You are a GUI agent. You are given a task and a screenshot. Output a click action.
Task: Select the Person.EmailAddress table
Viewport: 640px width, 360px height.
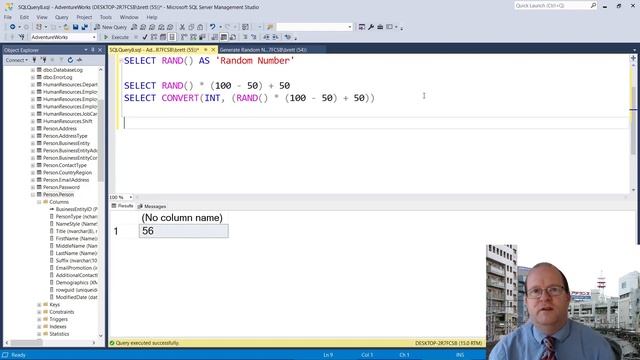coord(66,180)
